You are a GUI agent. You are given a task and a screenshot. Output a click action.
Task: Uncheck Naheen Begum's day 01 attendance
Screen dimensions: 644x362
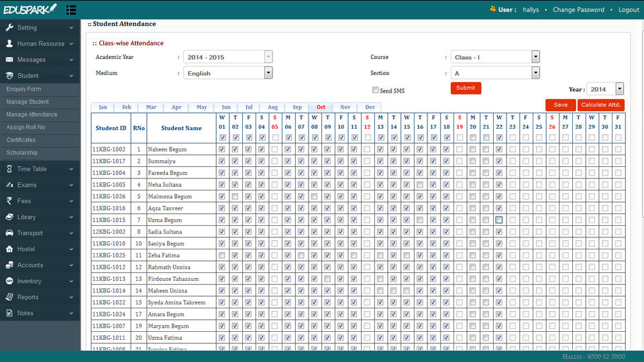click(x=222, y=149)
